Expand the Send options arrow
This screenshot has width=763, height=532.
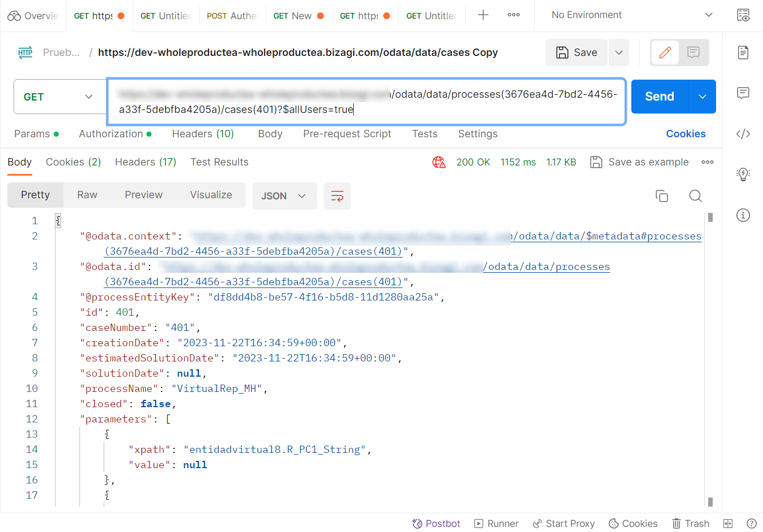703,97
